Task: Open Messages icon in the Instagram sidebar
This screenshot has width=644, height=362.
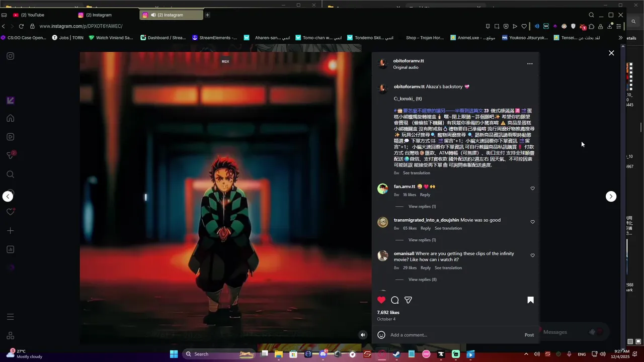Action: coord(10,155)
